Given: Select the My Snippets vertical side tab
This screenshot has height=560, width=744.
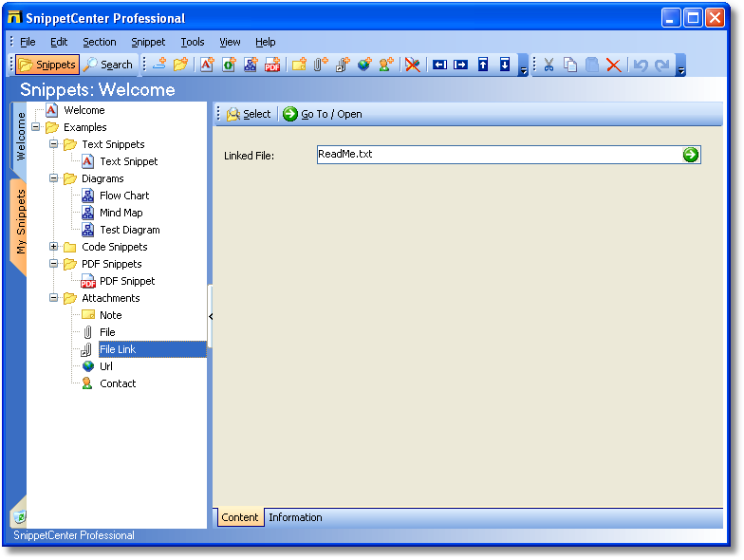Looking at the screenshot, I should pyautogui.click(x=19, y=222).
